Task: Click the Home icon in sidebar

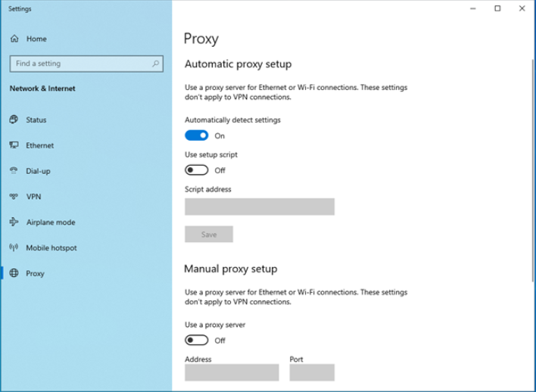Action: click(x=14, y=39)
